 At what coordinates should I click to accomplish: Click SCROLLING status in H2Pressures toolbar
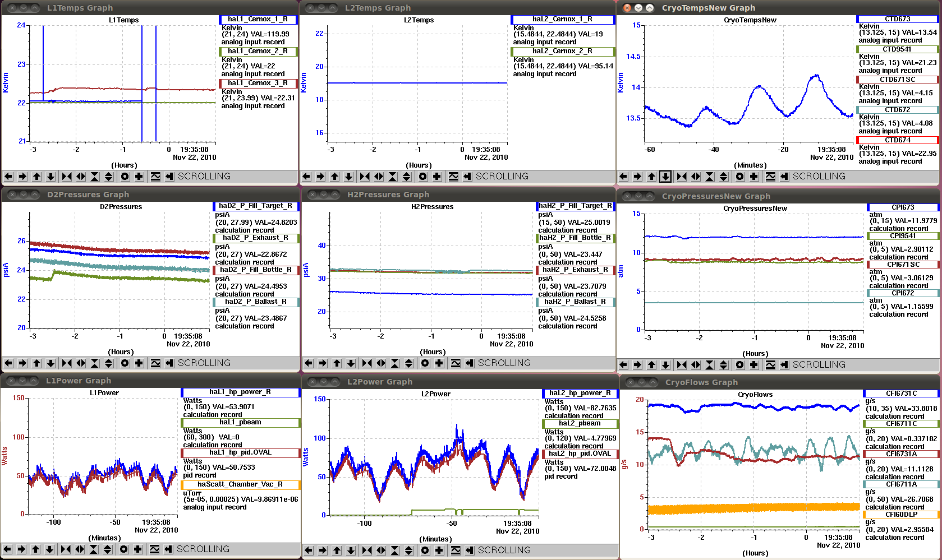pos(504,363)
